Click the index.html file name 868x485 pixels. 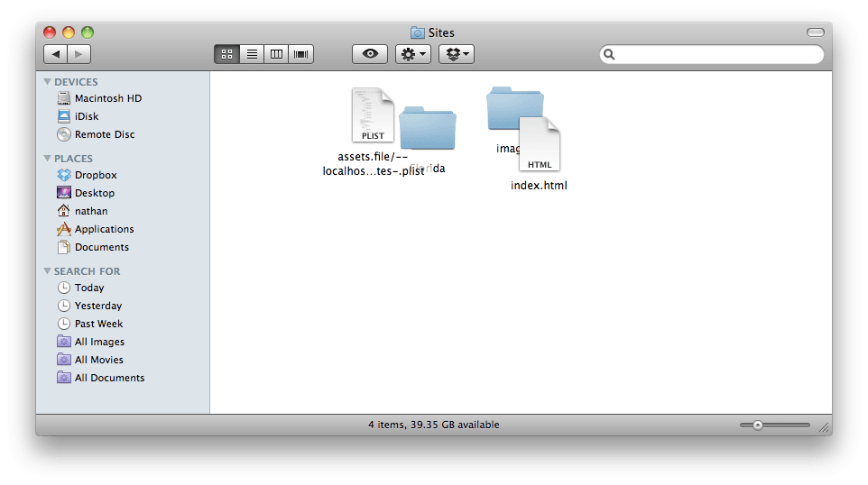539,186
